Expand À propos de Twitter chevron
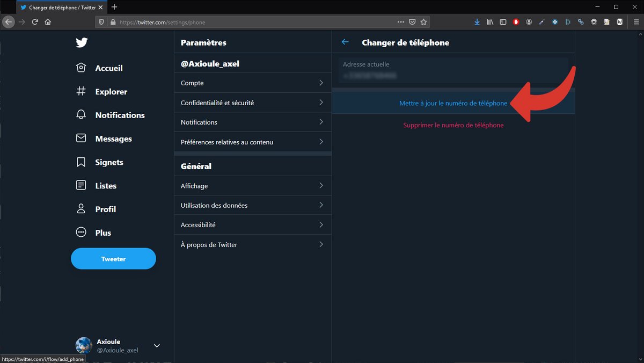Screen dimensions: 644x363 (x=321, y=244)
